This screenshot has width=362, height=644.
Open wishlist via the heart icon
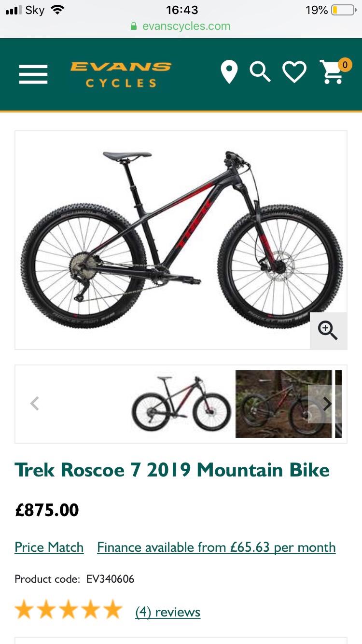pos(294,72)
